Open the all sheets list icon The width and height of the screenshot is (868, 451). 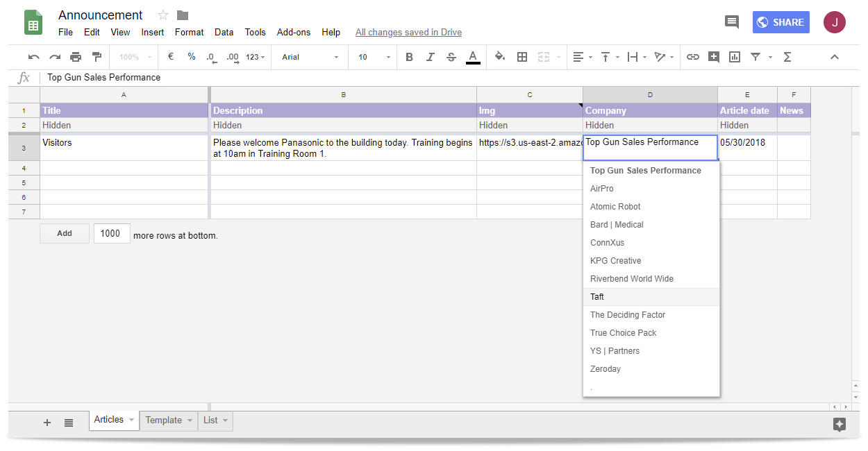[x=69, y=423]
